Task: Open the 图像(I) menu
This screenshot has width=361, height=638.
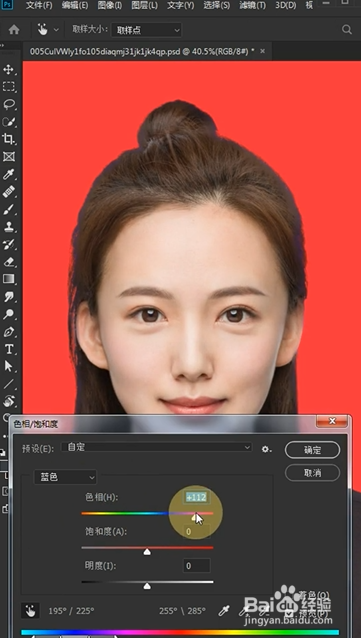Action: pos(110,6)
